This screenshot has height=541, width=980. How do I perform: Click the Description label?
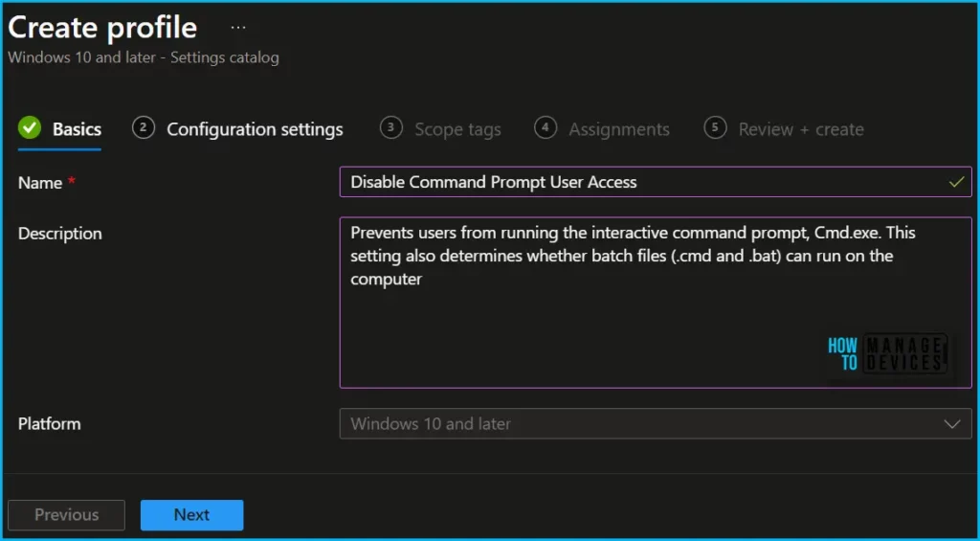tap(60, 234)
